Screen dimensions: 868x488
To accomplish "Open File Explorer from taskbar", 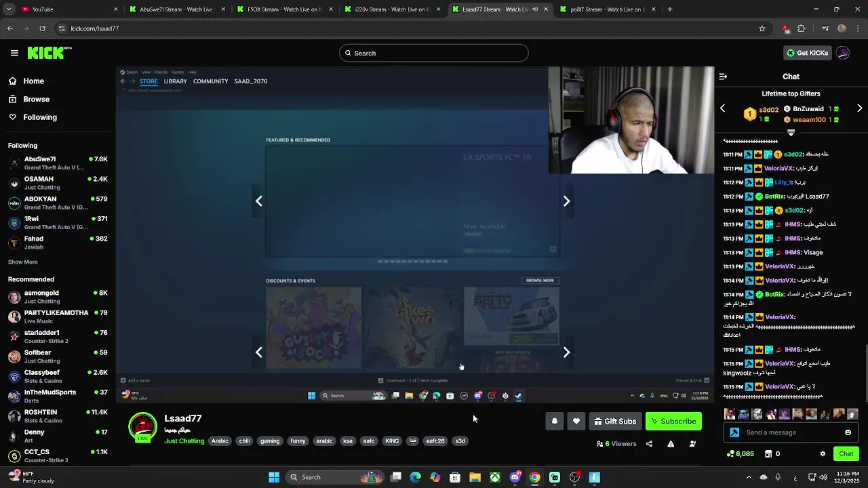I will point(475,477).
